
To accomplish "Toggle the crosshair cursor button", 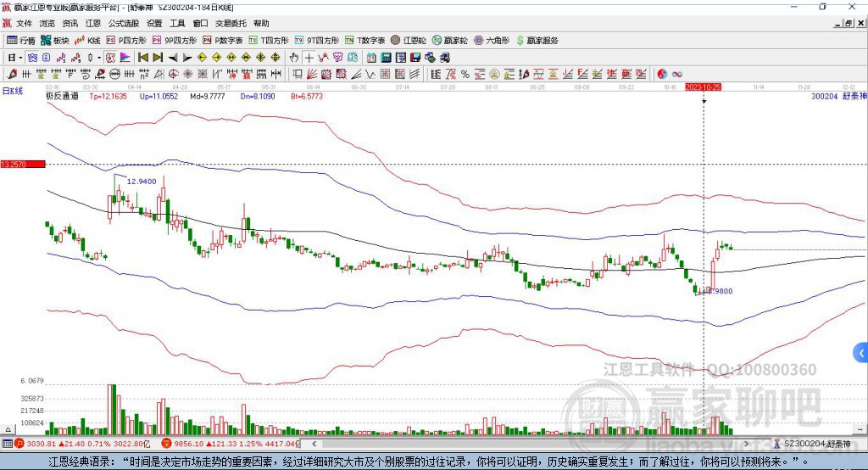I will coord(309,58).
